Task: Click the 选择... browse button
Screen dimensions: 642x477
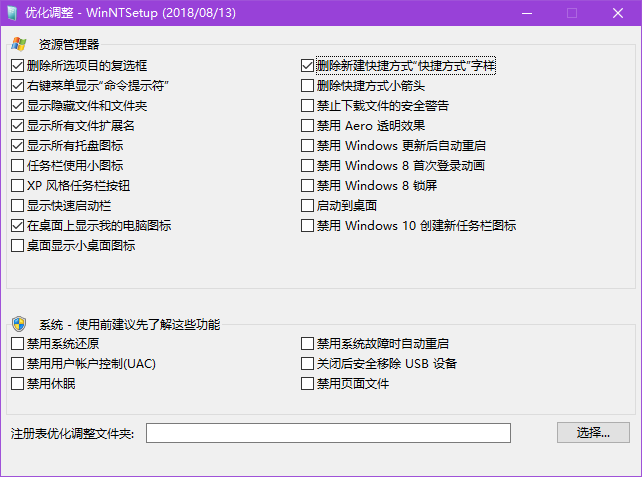Action: click(593, 433)
